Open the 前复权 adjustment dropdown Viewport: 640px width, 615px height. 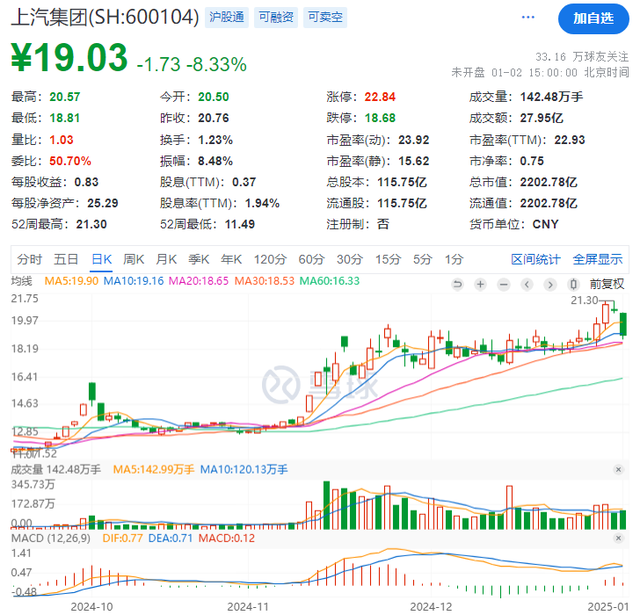point(607,284)
